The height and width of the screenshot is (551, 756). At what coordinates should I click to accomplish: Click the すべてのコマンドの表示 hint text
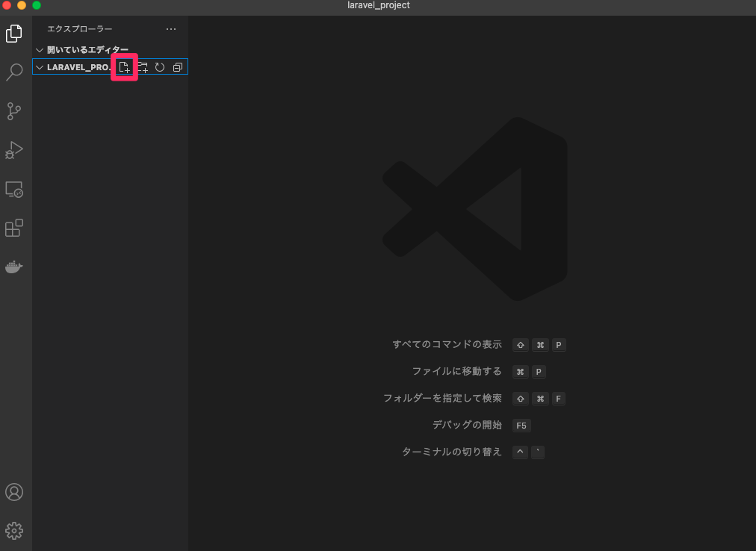(x=447, y=344)
